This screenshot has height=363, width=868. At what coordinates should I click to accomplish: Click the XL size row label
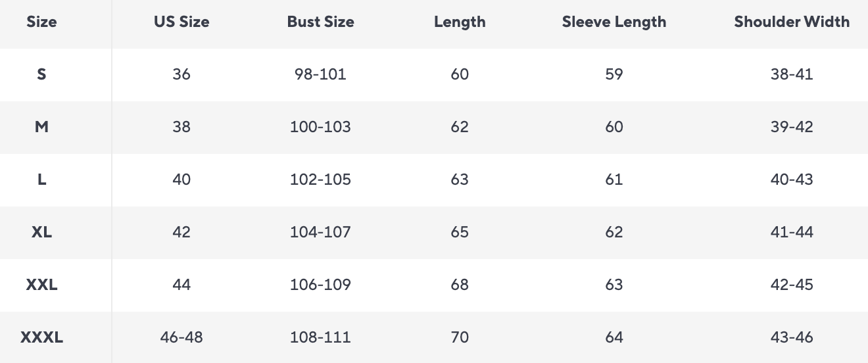41,232
